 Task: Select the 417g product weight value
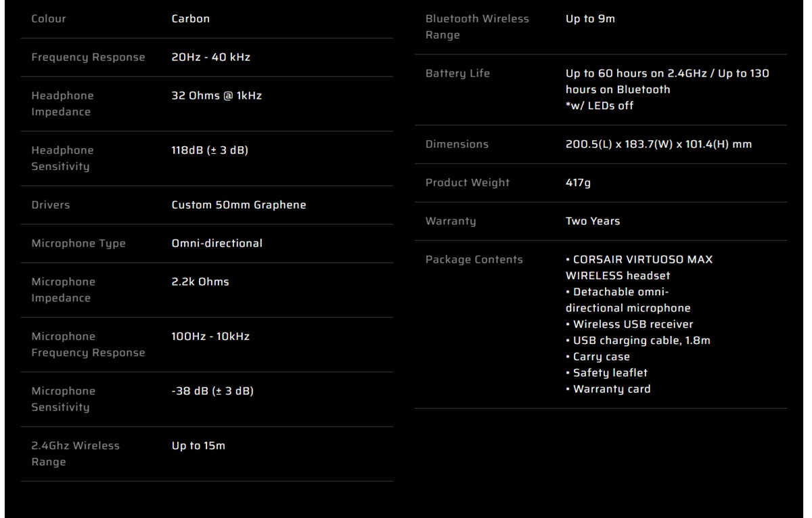click(578, 183)
